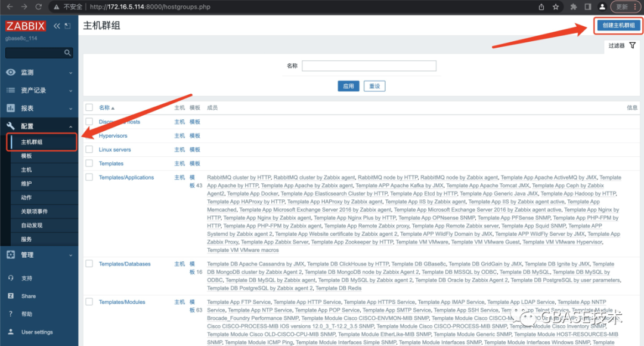
Task: Open Hypervisors group link
Action: point(113,135)
